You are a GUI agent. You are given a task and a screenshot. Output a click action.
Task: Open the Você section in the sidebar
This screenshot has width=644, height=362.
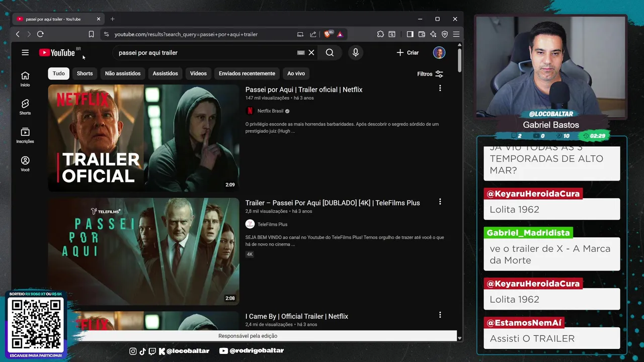coord(25,163)
